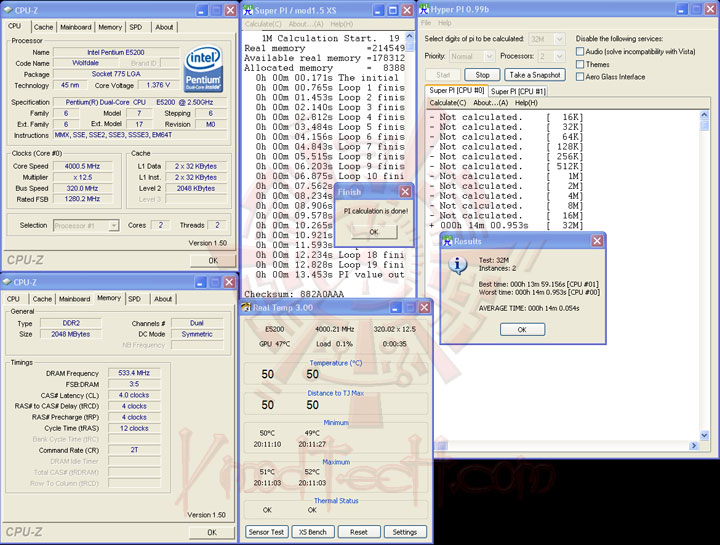The width and height of the screenshot is (720, 545).
Task: Select Memory tab in top CPU-Z
Action: click(110, 27)
